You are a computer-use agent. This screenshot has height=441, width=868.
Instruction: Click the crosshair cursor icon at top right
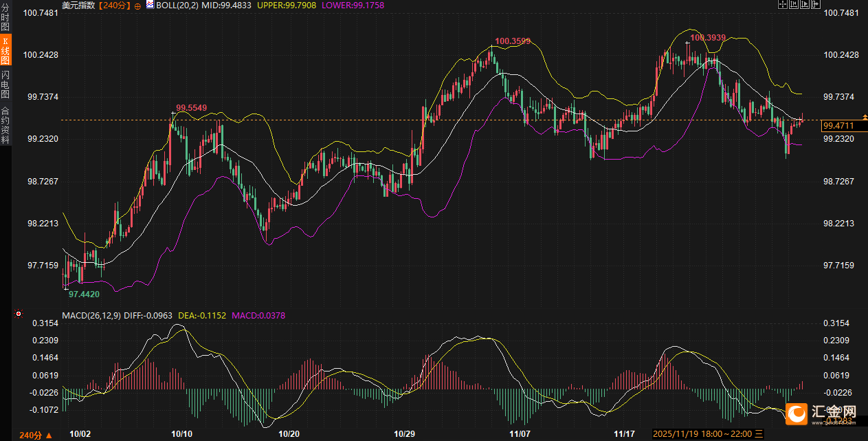pyautogui.click(x=783, y=5)
